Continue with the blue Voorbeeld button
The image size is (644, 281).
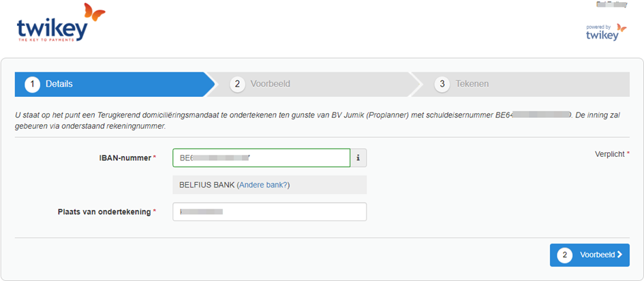pyautogui.click(x=589, y=255)
